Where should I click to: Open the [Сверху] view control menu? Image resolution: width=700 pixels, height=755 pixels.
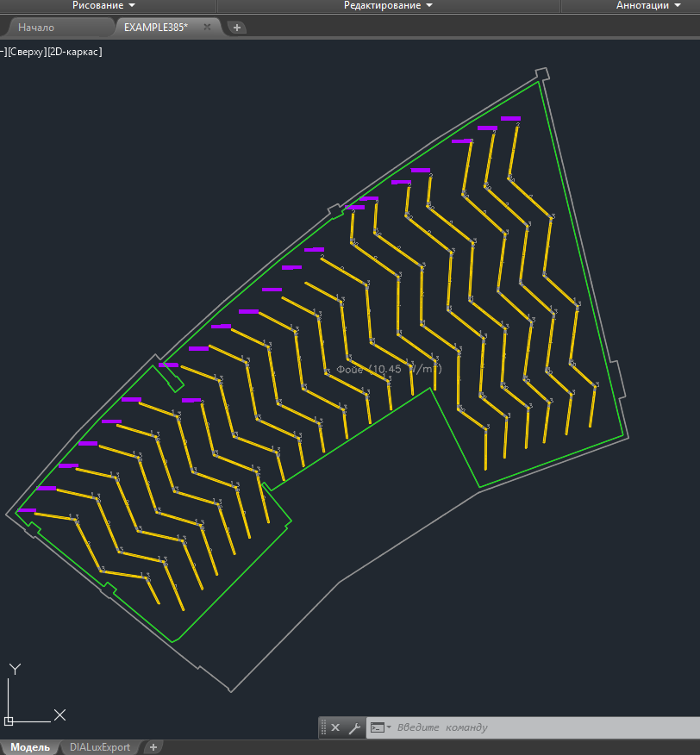[x=26, y=52]
